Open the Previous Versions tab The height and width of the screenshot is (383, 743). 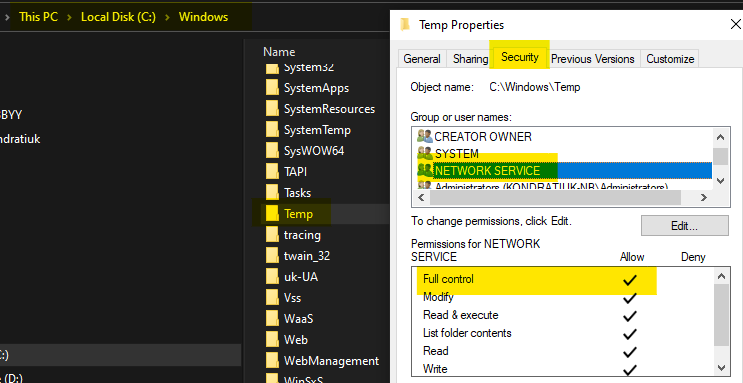click(x=592, y=59)
